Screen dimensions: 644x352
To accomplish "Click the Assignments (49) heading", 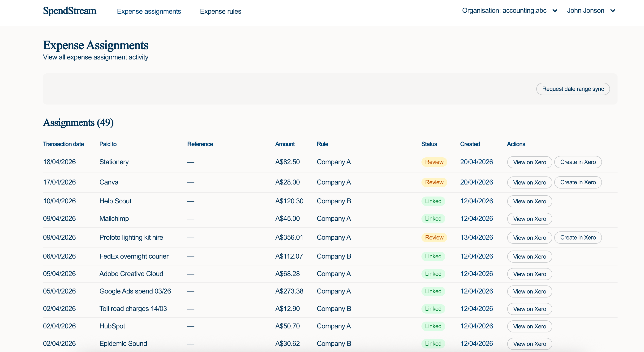I will pyautogui.click(x=78, y=123).
